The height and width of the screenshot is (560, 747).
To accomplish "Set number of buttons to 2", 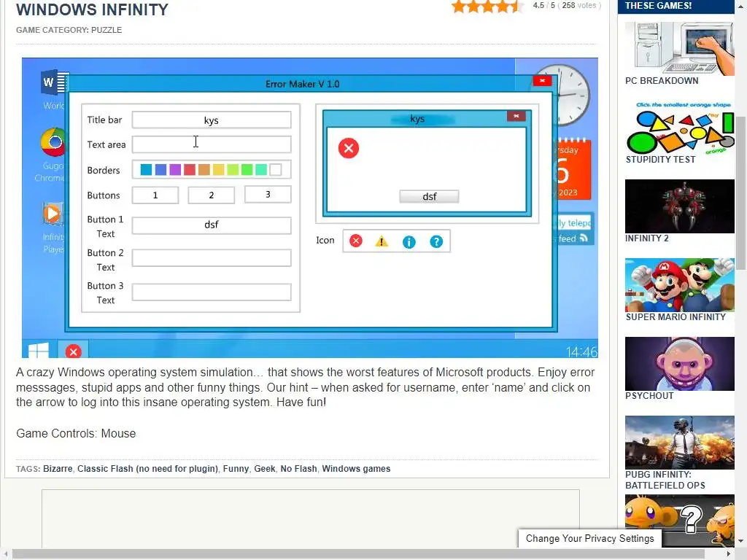I will click(211, 195).
